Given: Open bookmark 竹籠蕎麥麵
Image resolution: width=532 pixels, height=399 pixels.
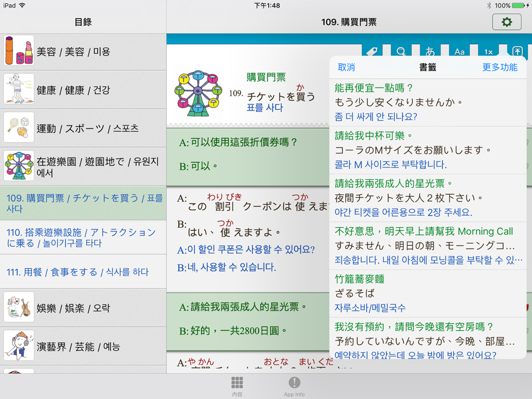Looking at the screenshot, I should click(428, 294).
